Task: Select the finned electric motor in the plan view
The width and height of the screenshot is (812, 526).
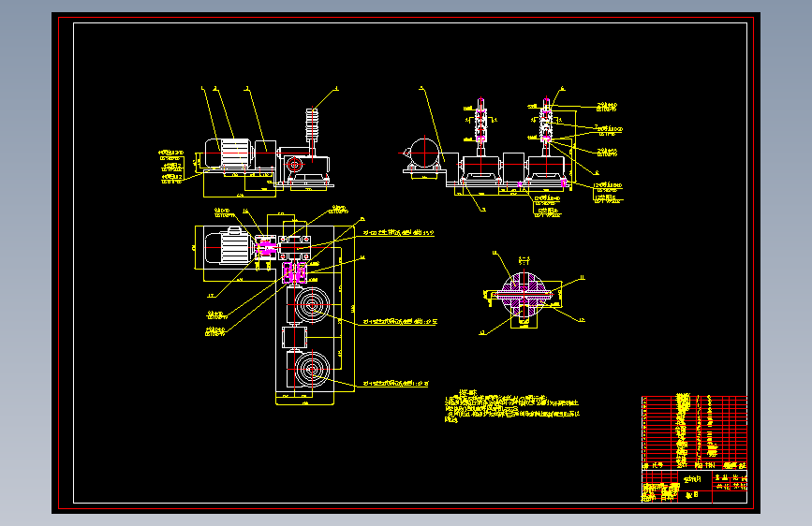Action: 229,247
